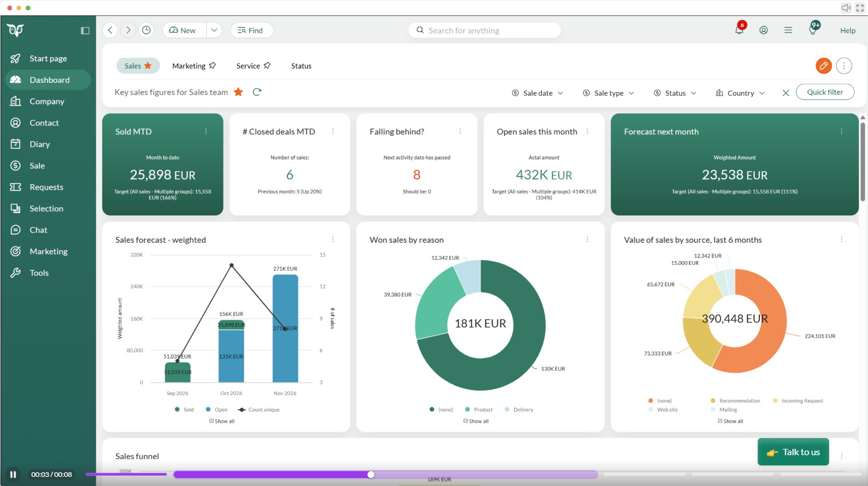Open the notifications bell icon
The height and width of the screenshot is (486, 868).
pos(739,30)
